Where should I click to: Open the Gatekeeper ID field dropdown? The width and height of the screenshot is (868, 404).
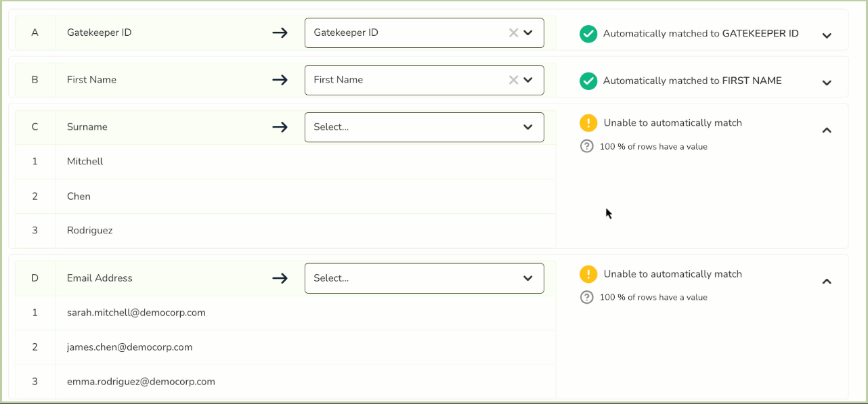pos(529,32)
